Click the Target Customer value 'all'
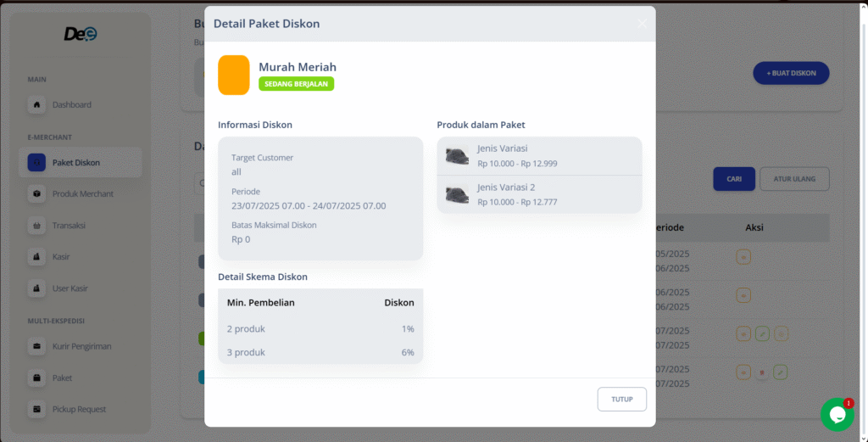 (x=236, y=172)
